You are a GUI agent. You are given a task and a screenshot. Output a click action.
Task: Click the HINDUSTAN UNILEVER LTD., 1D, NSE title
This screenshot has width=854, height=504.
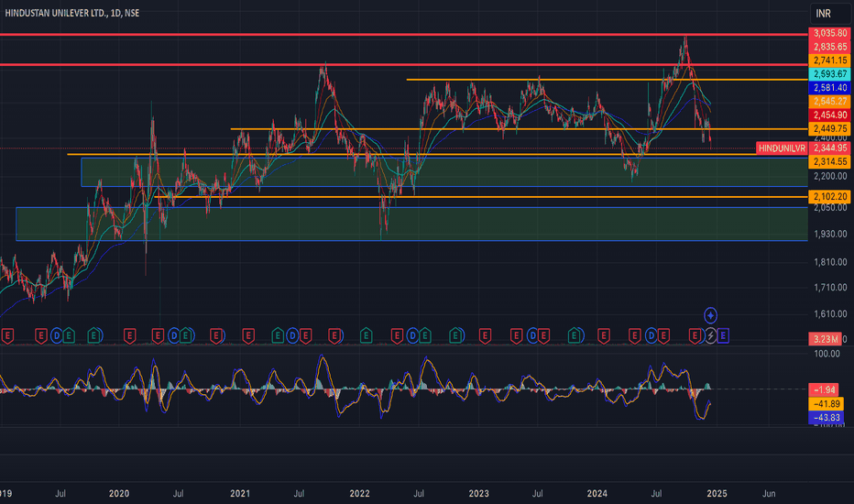[71, 13]
